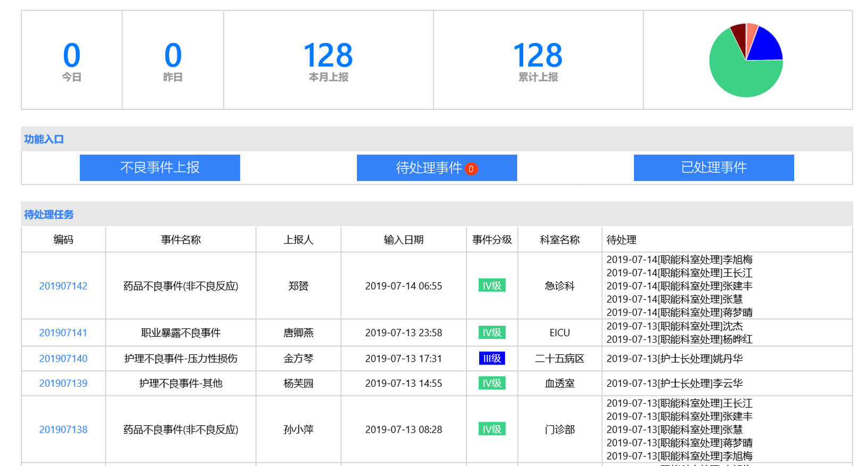Viewport: 868px width, 466px height.
Task: Open event code 201907139 link
Action: (63, 383)
